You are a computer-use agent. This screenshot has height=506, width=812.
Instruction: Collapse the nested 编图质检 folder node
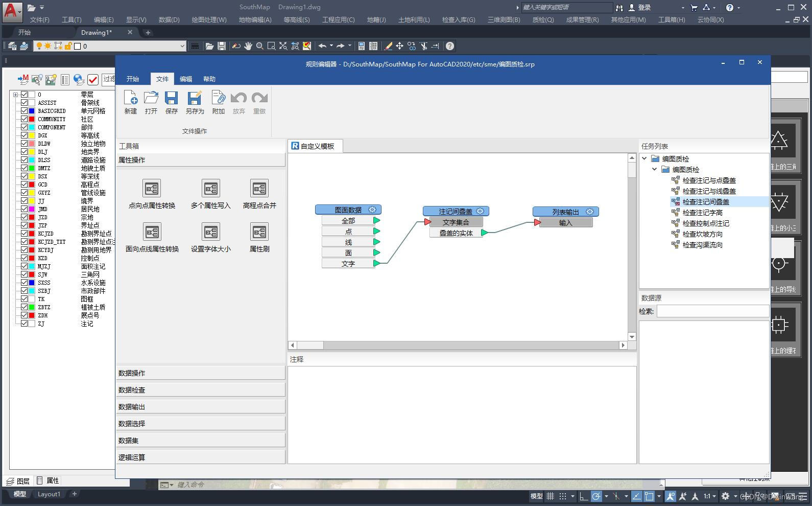pos(655,169)
